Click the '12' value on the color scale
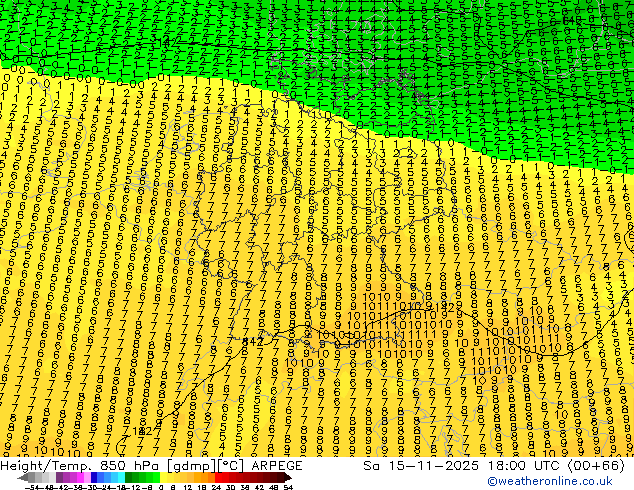The height and width of the screenshot is (490, 634). tap(188, 488)
